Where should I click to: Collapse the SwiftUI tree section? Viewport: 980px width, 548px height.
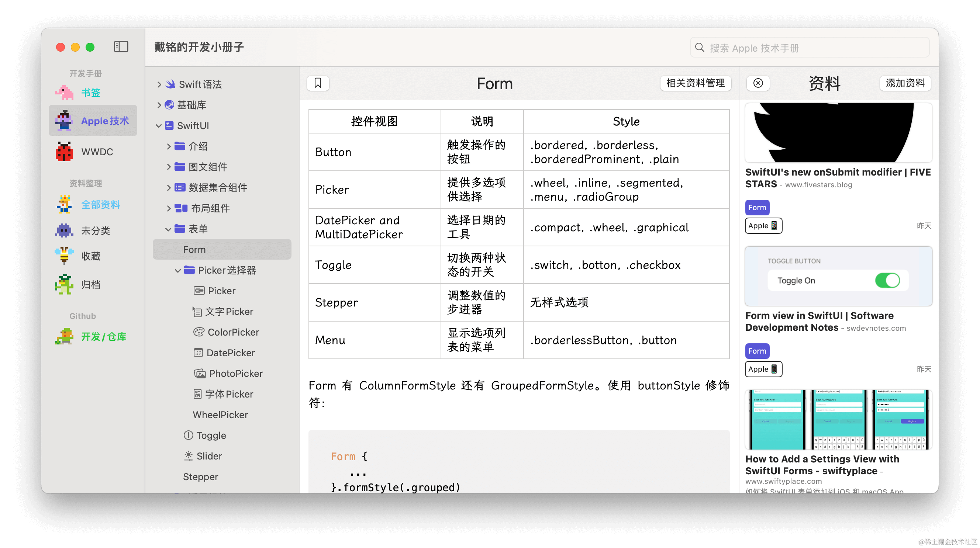(159, 125)
